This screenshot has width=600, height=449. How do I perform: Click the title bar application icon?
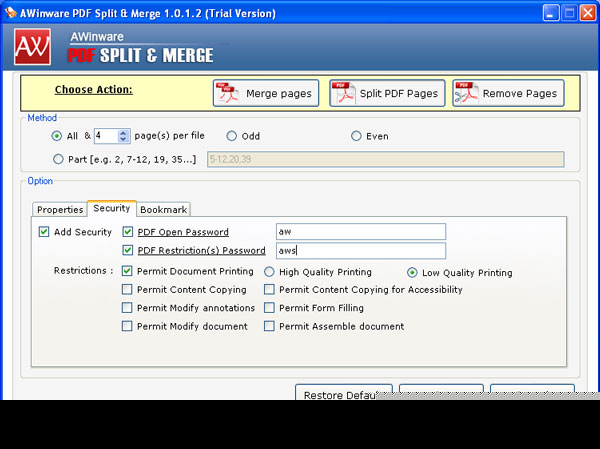(x=11, y=13)
